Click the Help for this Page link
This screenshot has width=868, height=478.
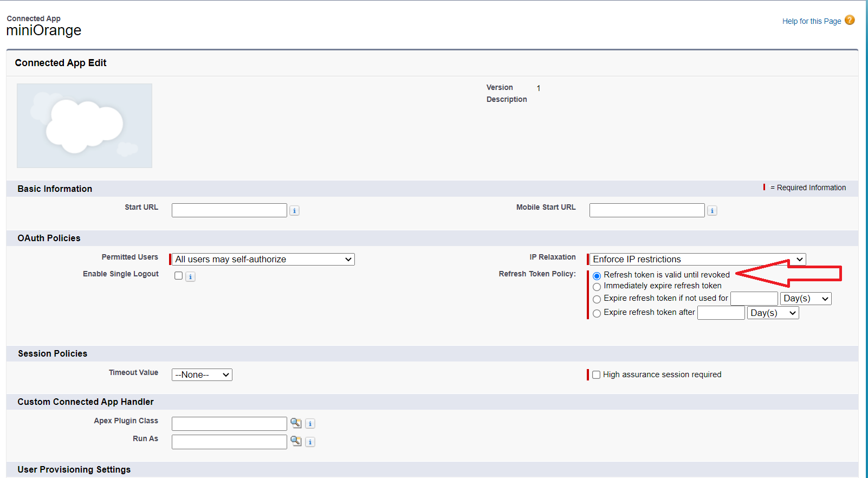pyautogui.click(x=812, y=21)
